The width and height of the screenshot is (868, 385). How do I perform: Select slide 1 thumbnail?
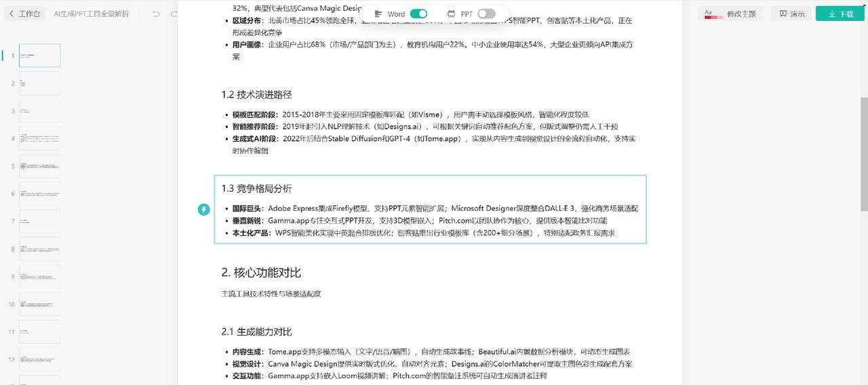click(39, 56)
